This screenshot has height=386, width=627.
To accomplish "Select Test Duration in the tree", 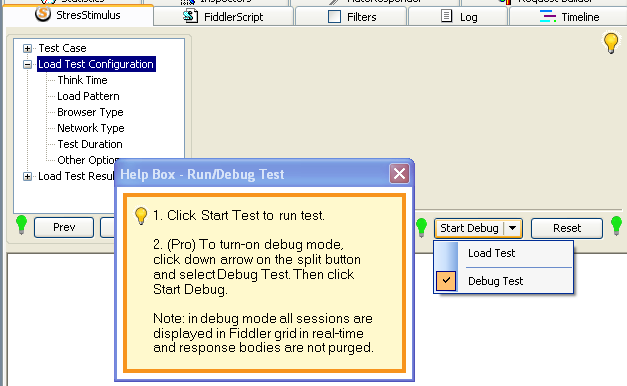I will [x=90, y=144].
